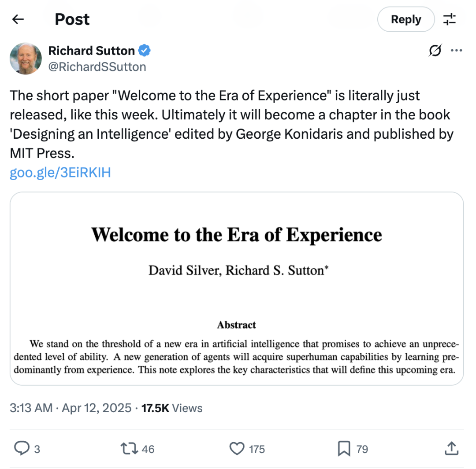View the 17.5K Views analytics

[x=172, y=408]
